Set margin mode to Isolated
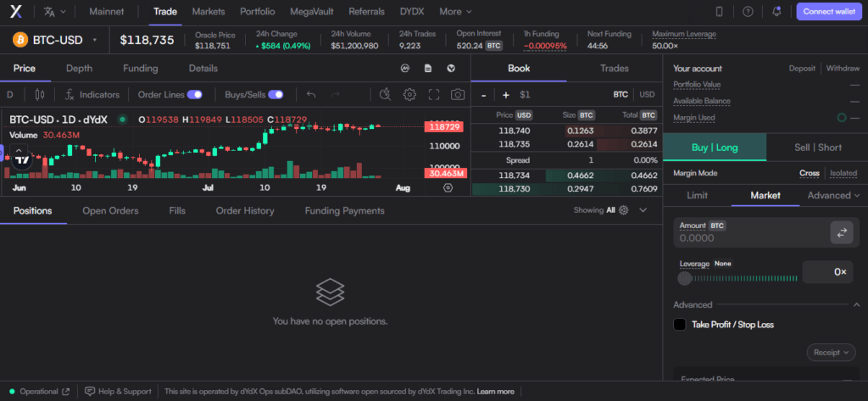Screen dimensions: 868x401 [x=843, y=173]
